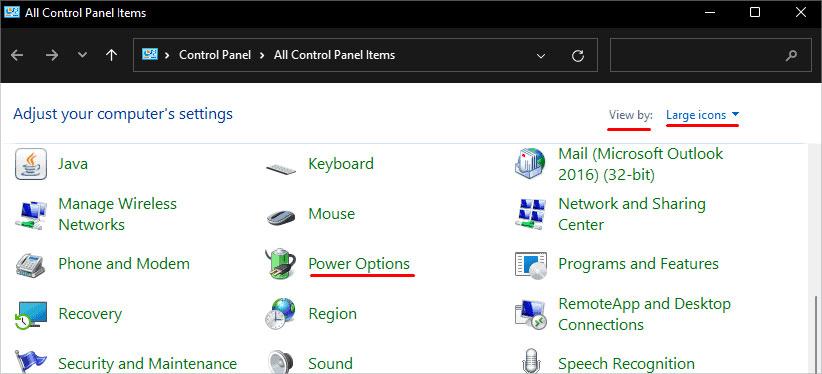Select the All Control Panel Items breadcrumb
Viewport: 822px width, 374px height.
pyautogui.click(x=334, y=55)
